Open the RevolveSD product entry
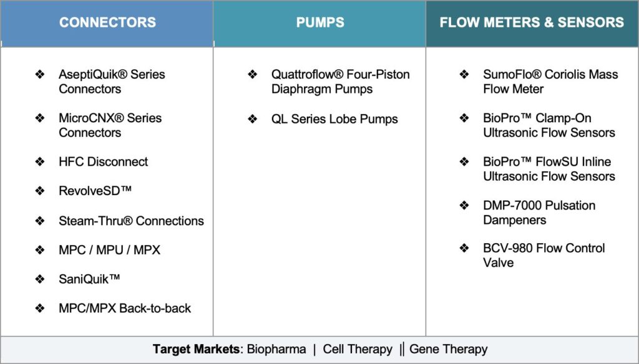Screen dimensions: 639x364 95,191
